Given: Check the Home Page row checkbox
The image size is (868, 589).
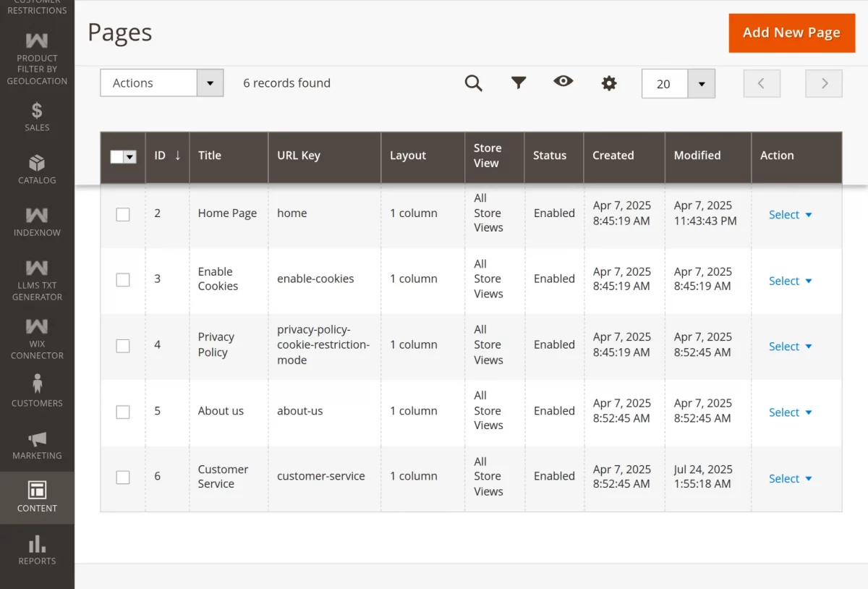Looking at the screenshot, I should click(122, 214).
